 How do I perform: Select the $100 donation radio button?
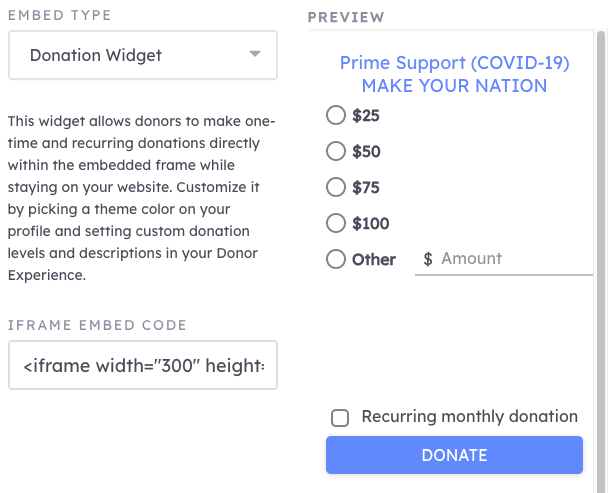pos(337,223)
